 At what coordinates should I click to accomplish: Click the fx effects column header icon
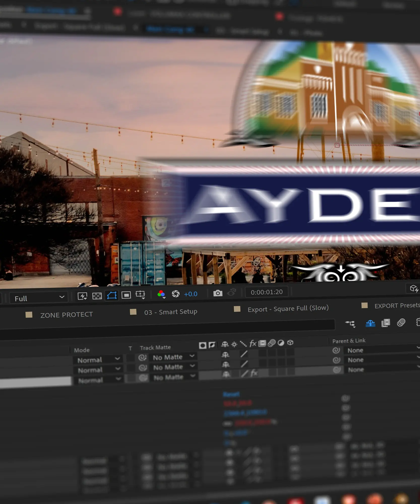(253, 343)
